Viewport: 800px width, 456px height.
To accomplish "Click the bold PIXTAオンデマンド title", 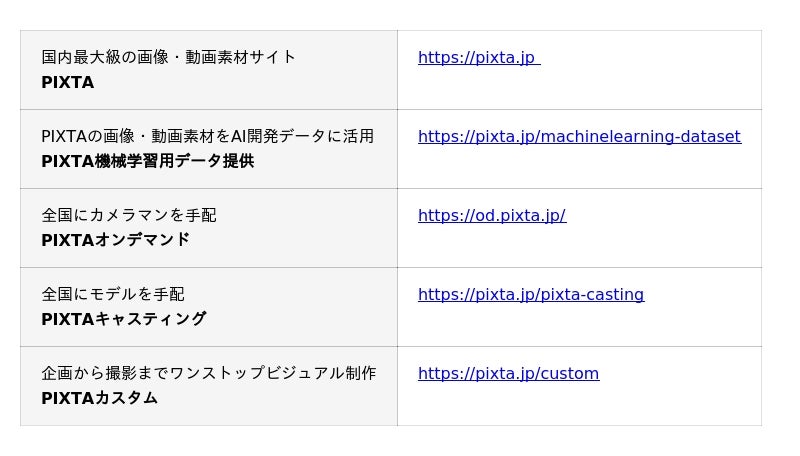I will tap(115, 240).
